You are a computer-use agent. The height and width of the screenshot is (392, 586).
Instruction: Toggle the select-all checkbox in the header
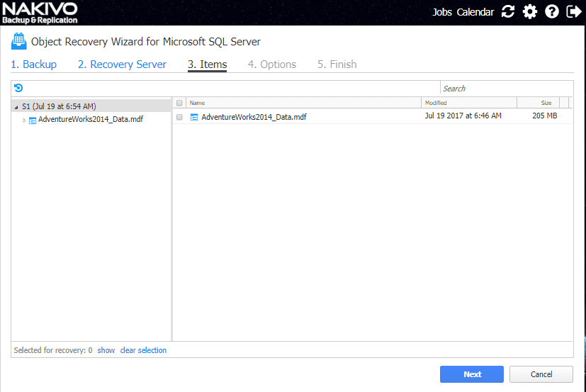[x=179, y=103]
